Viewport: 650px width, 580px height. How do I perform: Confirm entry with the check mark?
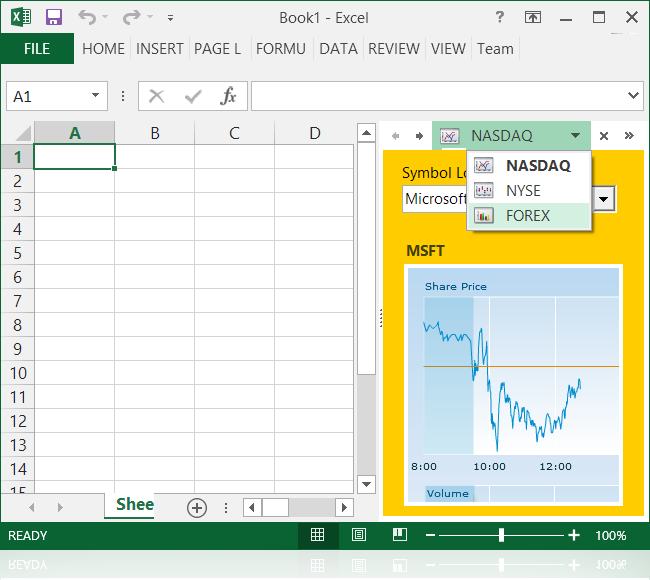tap(193, 96)
